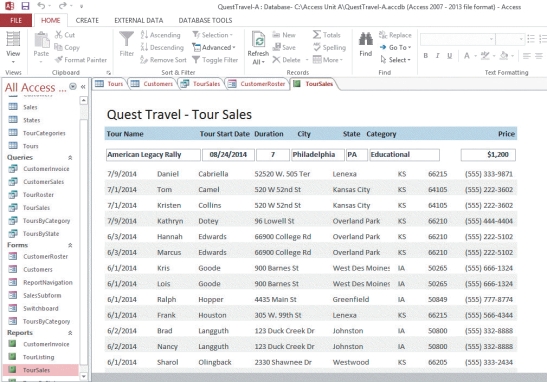Screen dimensions: 547x382
Task: Undo the last action
Action: tap(41, 6)
